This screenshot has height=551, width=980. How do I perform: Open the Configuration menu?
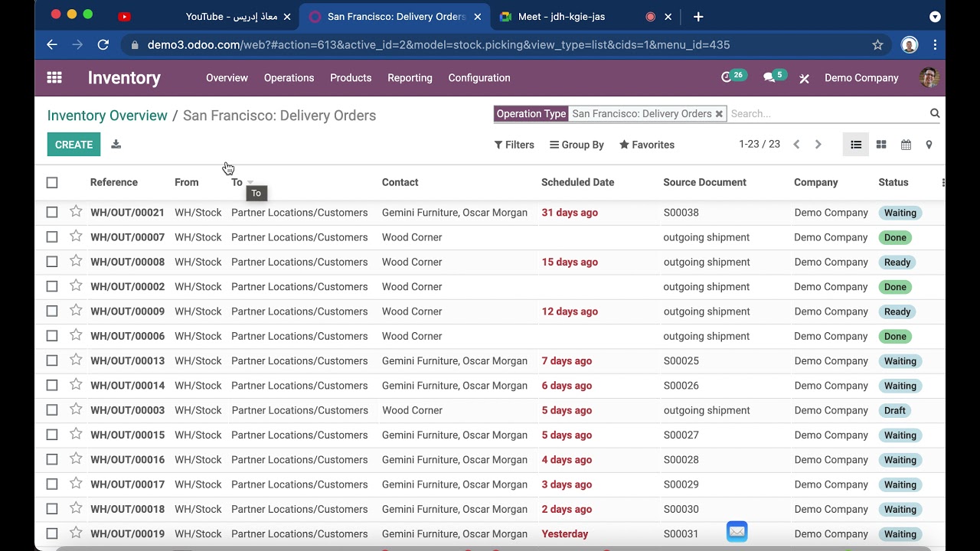(479, 77)
